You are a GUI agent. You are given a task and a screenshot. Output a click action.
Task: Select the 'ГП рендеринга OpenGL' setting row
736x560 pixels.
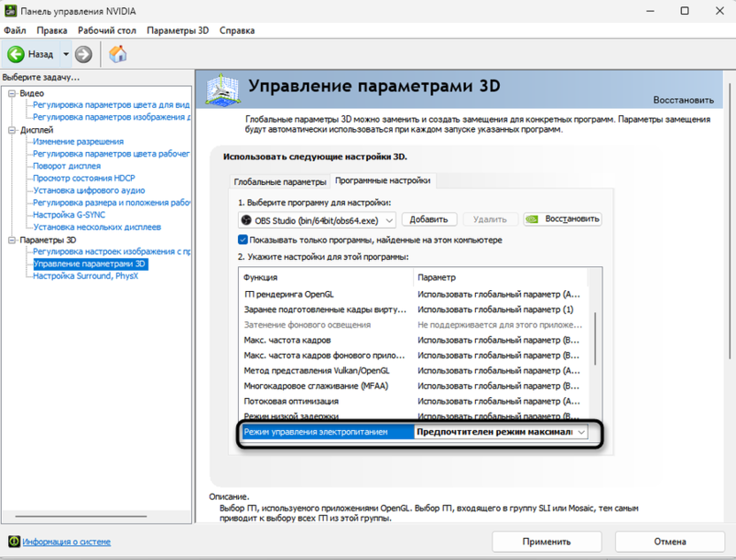pos(413,295)
